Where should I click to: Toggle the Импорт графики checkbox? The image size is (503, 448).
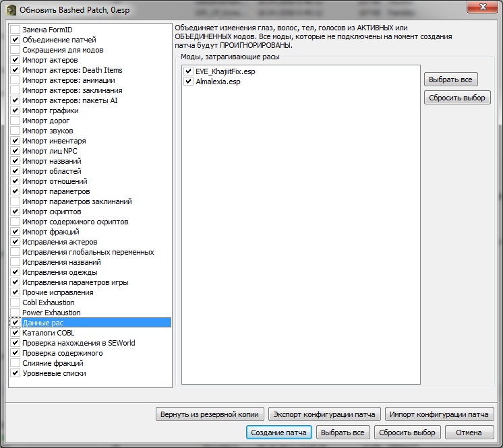(15, 110)
